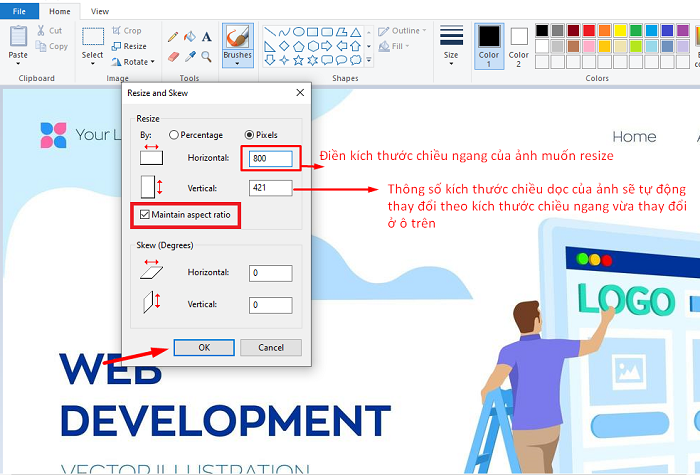
Task: Click the Resize Horizontal field showing 800
Action: click(271, 158)
